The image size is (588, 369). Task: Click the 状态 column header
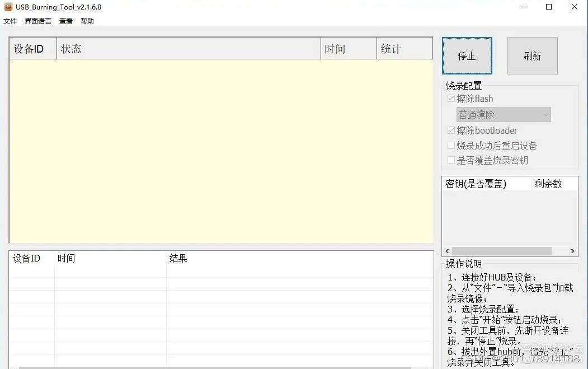tap(189, 48)
